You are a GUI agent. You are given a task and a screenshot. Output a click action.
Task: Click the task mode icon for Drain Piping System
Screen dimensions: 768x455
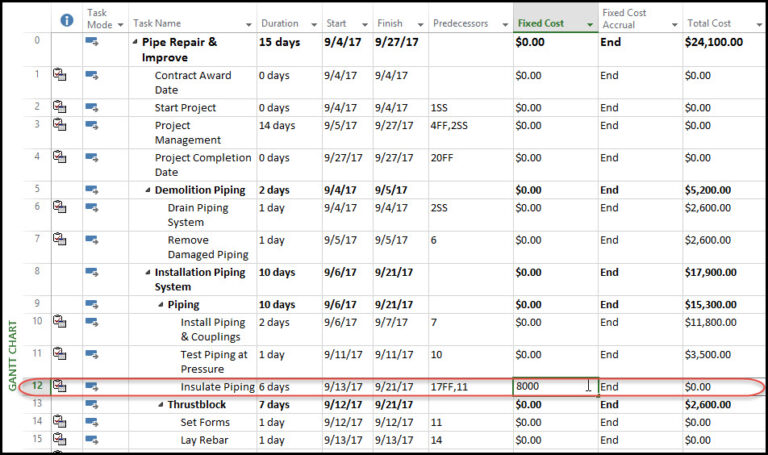click(x=92, y=208)
